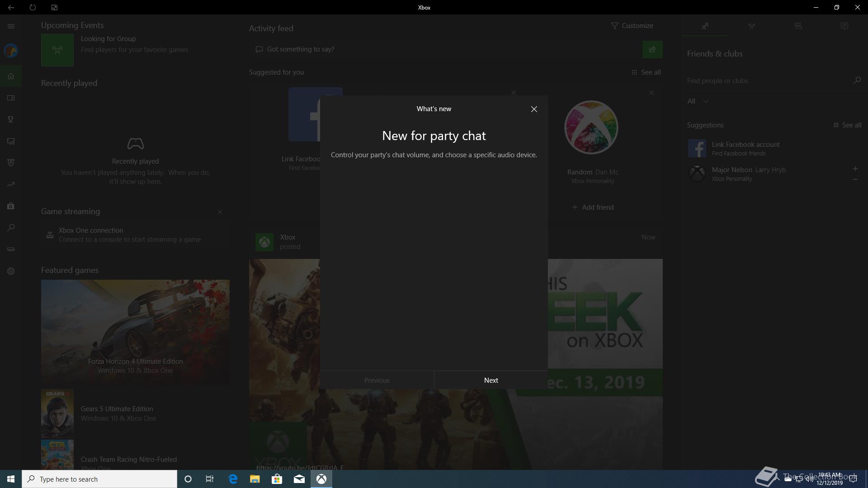Viewport: 868px width, 488px height.
Task: Open Forza Horizon 4 featured thumbnail
Action: click(135, 332)
